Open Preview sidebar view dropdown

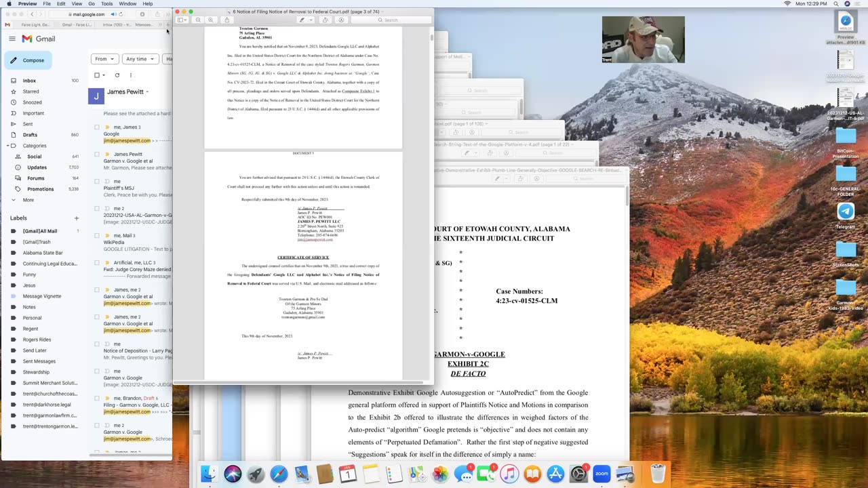182,20
